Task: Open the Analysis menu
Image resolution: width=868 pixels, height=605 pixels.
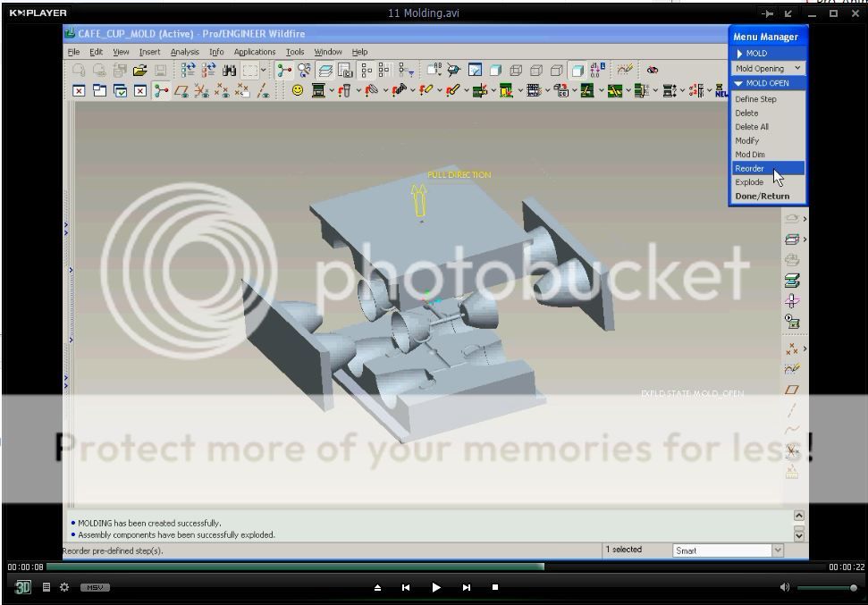Action: pyautogui.click(x=184, y=52)
